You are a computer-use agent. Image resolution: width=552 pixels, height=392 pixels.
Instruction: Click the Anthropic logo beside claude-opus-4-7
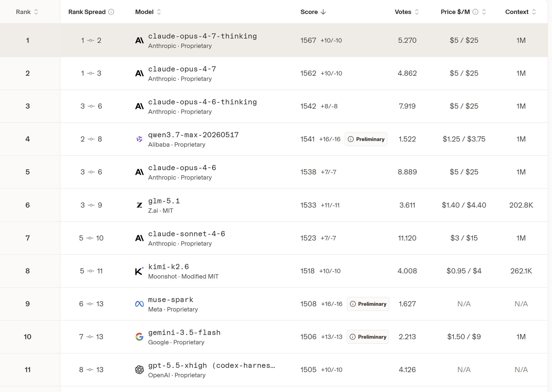coord(139,74)
